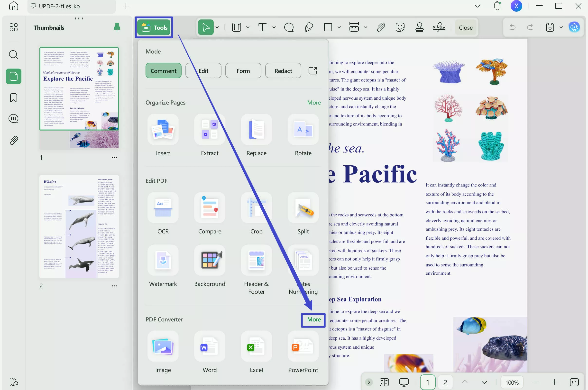
Task: Select the Signature tool
Action: pos(439,27)
